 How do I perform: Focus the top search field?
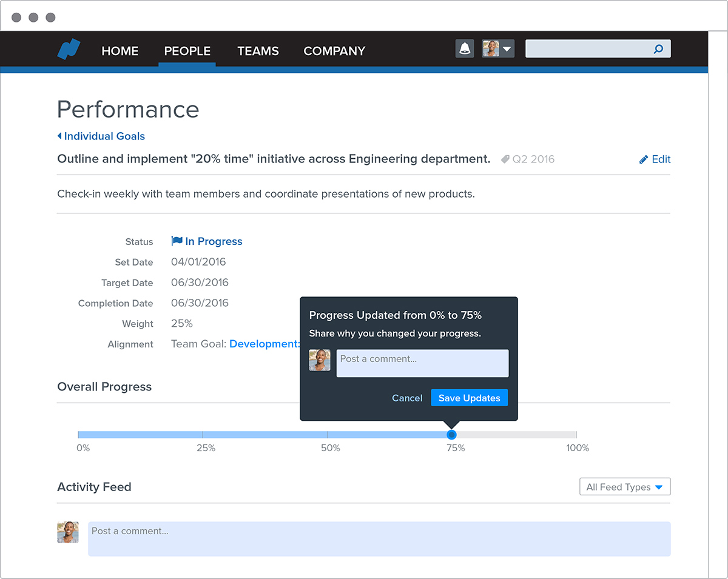click(x=598, y=49)
